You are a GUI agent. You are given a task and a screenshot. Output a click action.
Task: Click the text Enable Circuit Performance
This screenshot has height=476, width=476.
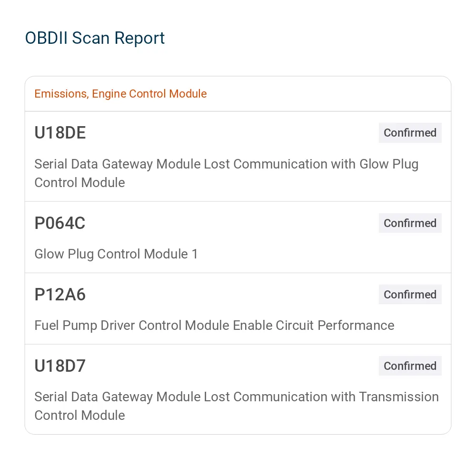click(314, 326)
